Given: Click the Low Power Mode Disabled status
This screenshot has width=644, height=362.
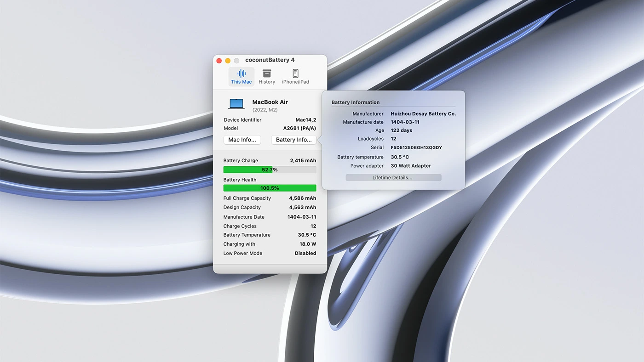Looking at the screenshot, I should [305, 253].
